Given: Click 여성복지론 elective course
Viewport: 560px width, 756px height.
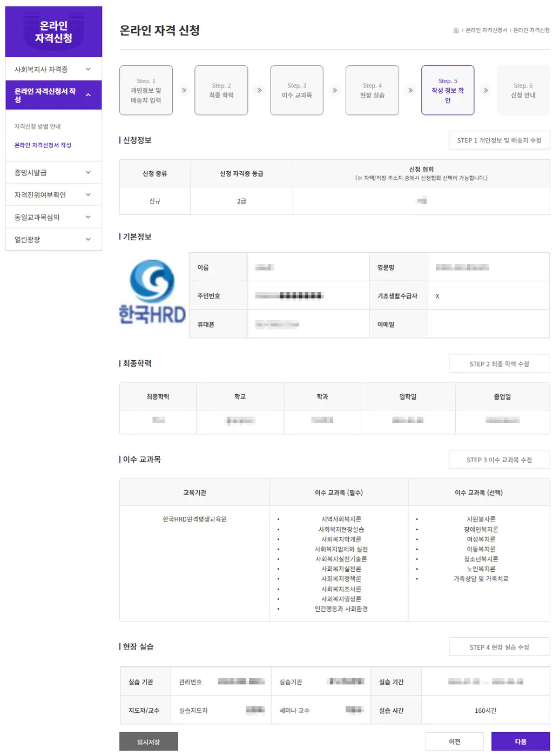Looking at the screenshot, I should coord(481,539).
